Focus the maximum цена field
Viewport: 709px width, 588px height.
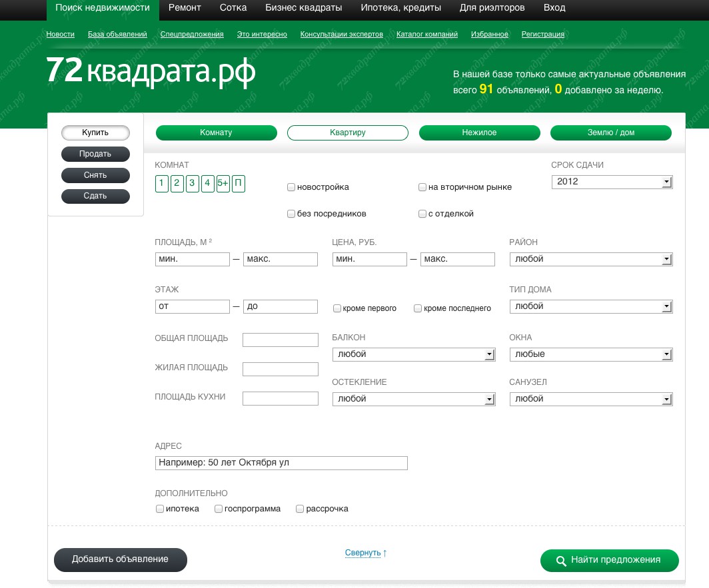pos(458,260)
